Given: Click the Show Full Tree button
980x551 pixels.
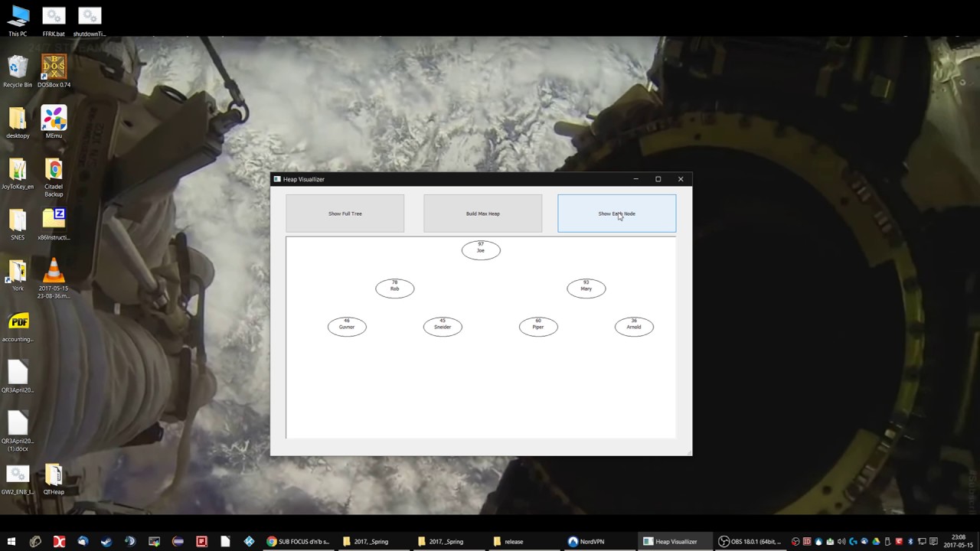Looking at the screenshot, I should (x=345, y=214).
